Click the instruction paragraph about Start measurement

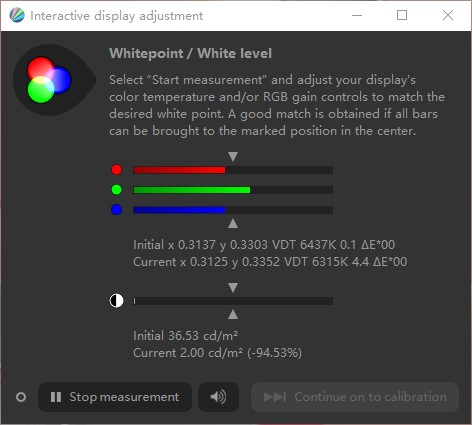(277, 105)
